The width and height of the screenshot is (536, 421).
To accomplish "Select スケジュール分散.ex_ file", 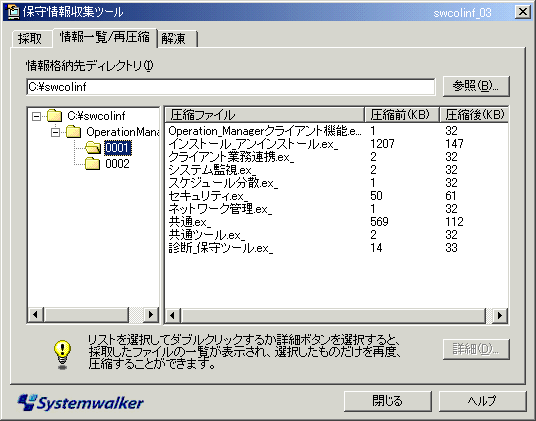I will point(223,183).
